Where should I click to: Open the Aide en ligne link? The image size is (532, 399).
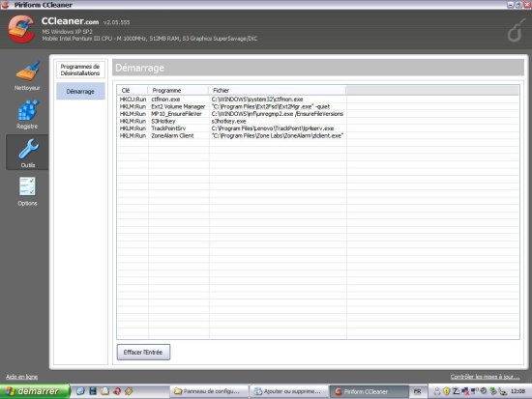(21, 377)
